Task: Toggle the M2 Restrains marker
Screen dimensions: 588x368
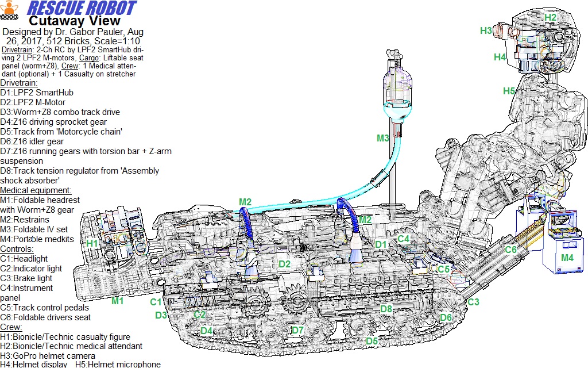Action: (x=245, y=201)
